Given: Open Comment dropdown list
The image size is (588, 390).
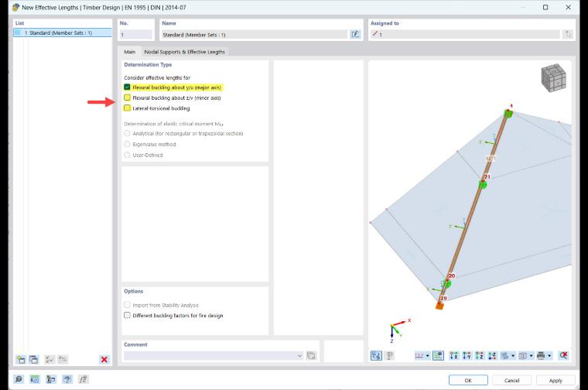Looking at the screenshot, I should click(299, 355).
